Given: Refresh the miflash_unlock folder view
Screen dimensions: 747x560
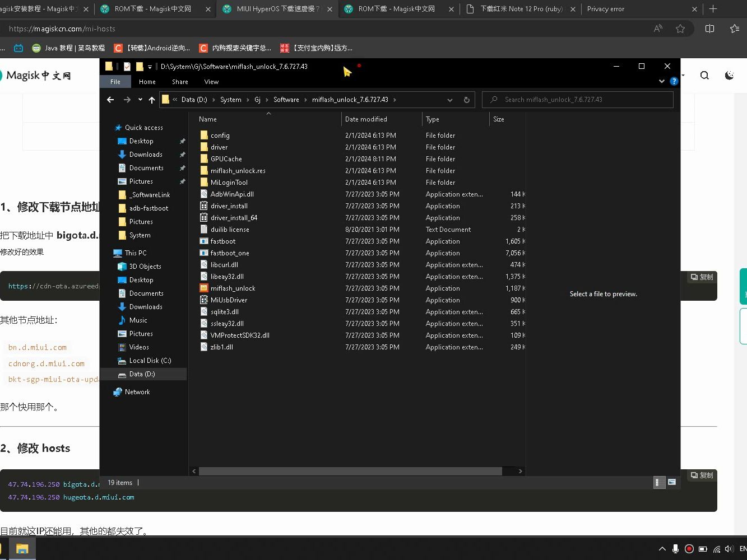Looking at the screenshot, I should 466,100.
